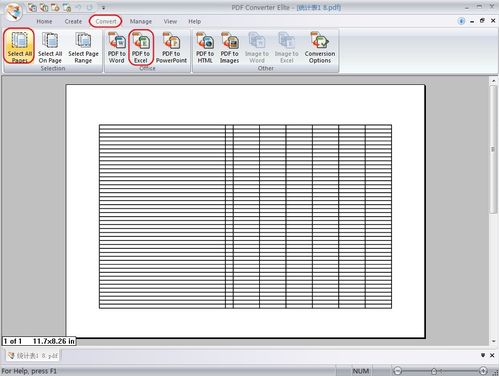This screenshot has height=376, width=499.
Task: Click the greyed Image to Word button
Action: point(257,47)
